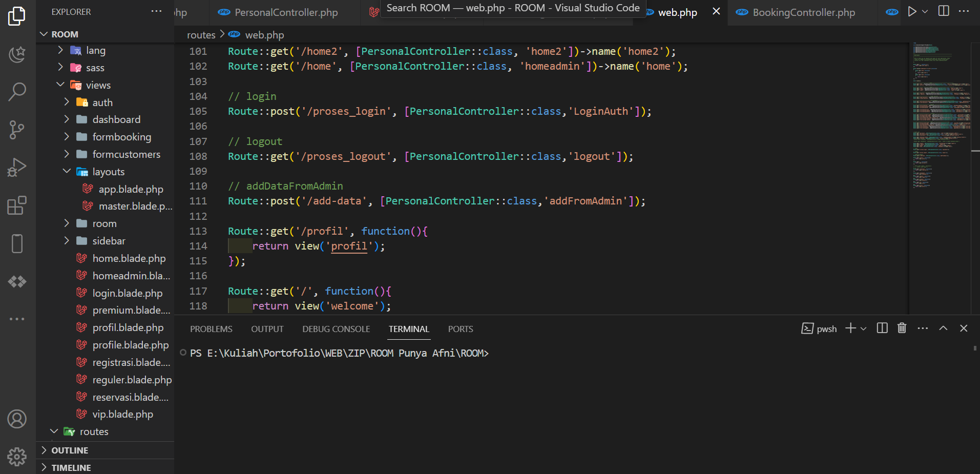Open profil.blade.php file
Screen dimensions: 980x474
click(x=105, y=327)
